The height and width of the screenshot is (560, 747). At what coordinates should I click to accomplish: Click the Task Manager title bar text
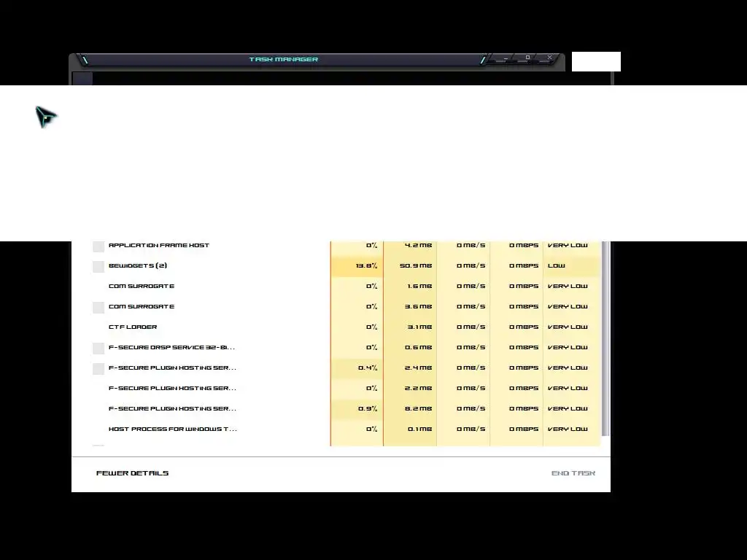pos(284,60)
